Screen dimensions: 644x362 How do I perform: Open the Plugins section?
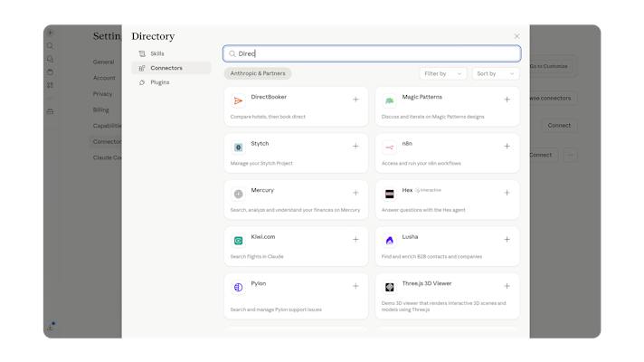tap(171, 82)
